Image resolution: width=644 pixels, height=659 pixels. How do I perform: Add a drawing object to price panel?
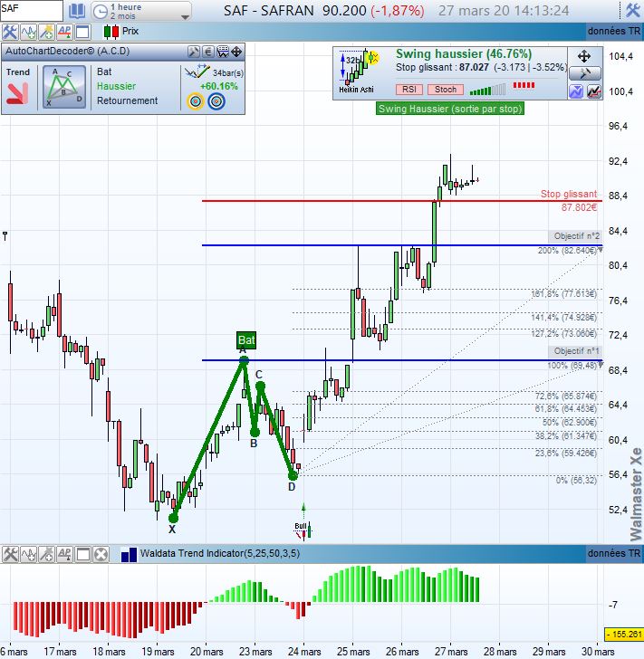point(46,32)
